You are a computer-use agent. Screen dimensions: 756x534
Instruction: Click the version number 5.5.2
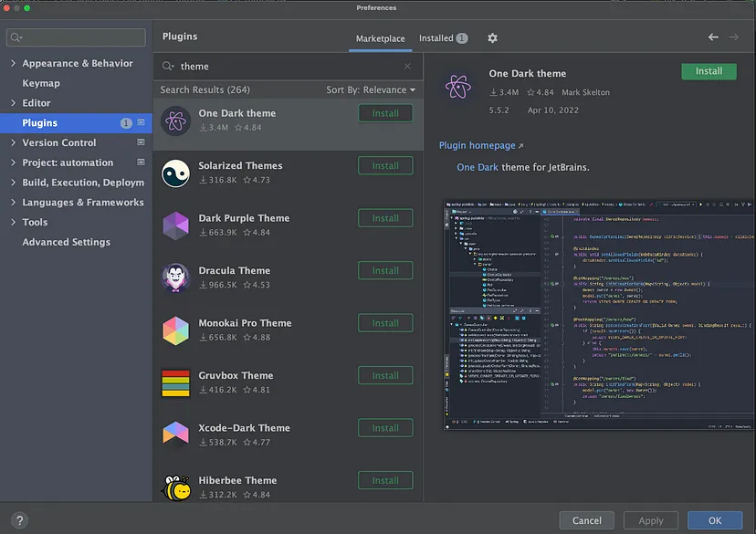point(499,110)
